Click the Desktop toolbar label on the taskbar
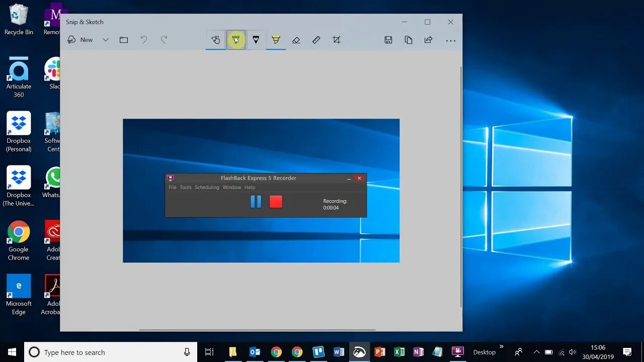 pos(485,352)
